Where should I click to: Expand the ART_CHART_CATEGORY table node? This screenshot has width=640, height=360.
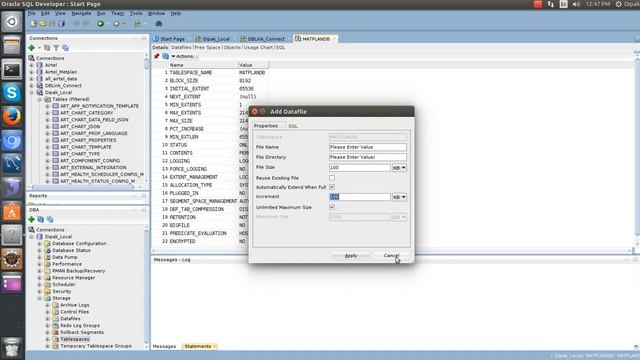click(x=47, y=113)
